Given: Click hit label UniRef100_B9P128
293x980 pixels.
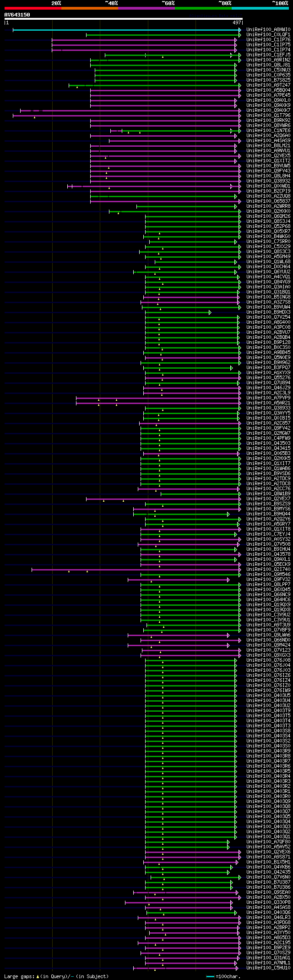Looking at the screenshot, I should [268, 343].
